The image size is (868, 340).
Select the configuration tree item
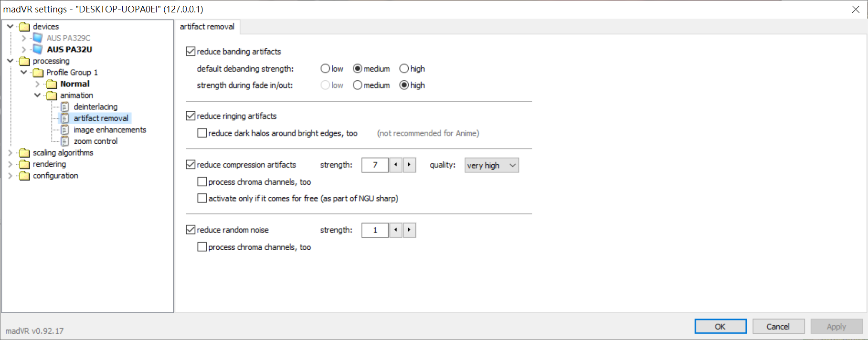[x=55, y=176]
